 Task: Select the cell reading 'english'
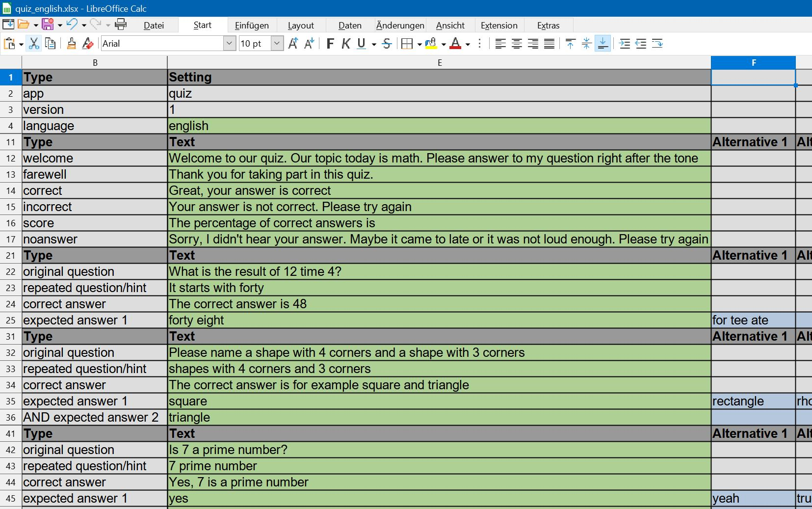(439, 126)
